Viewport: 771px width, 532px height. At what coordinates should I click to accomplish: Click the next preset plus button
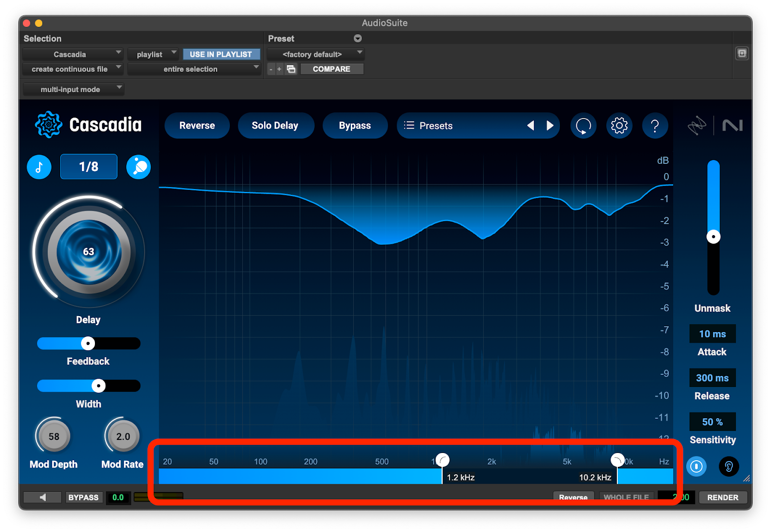(279, 69)
